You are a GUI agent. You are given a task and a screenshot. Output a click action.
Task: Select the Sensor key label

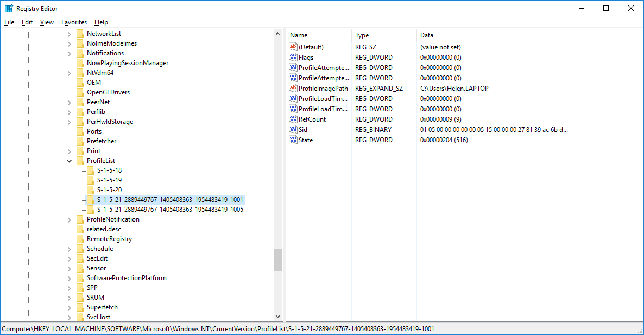pyautogui.click(x=97, y=268)
